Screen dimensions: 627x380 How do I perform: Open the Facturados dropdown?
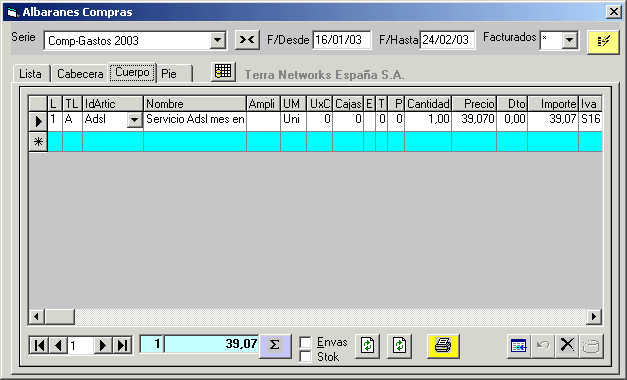(x=569, y=40)
